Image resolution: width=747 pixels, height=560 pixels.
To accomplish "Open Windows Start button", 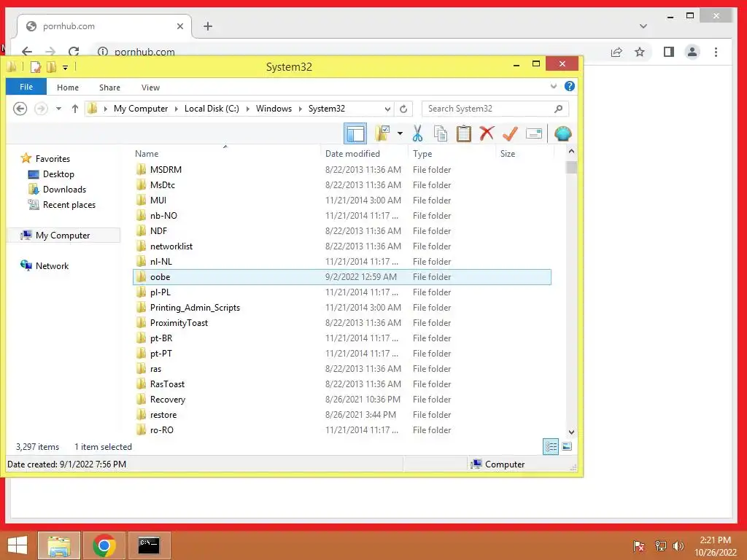I will pos(18,545).
